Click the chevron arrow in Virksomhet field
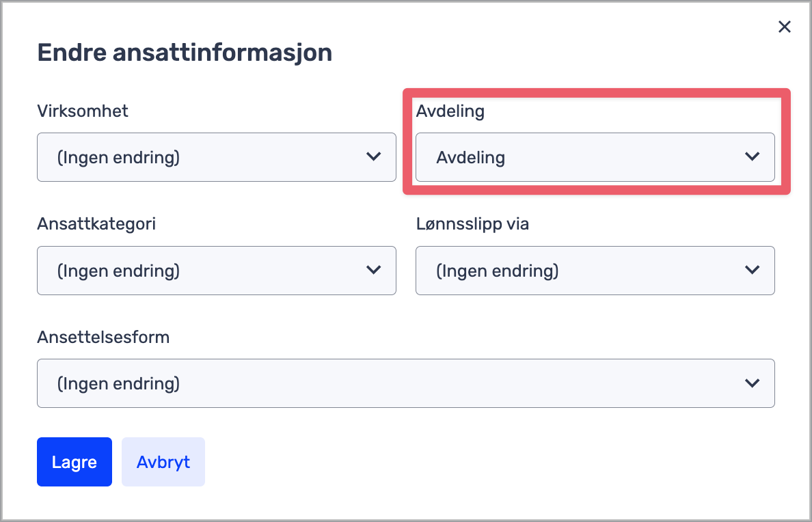This screenshot has height=522, width=812. click(x=374, y=156)
